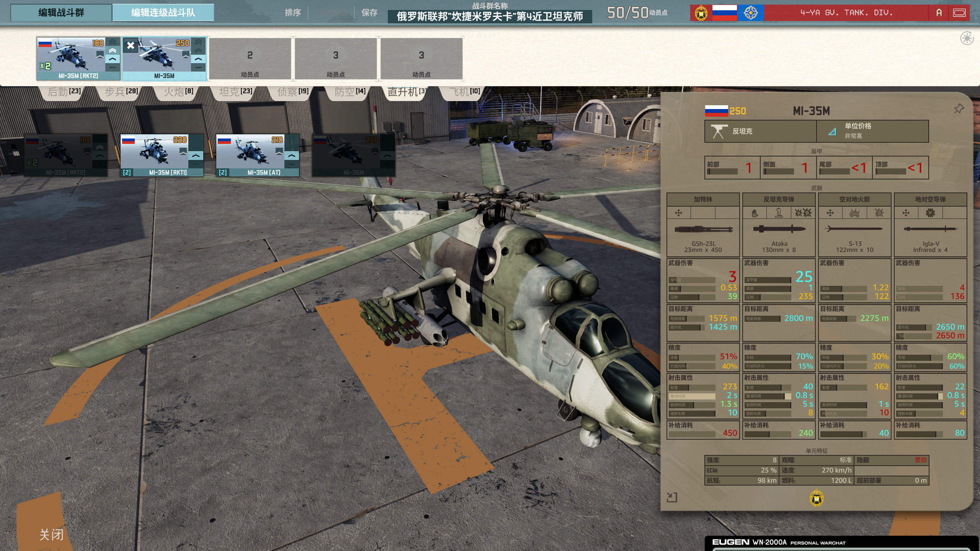Open the 排序 sort option
This screenshot has width=980, height=551.
pyautogui.click(x=292, y=13)
